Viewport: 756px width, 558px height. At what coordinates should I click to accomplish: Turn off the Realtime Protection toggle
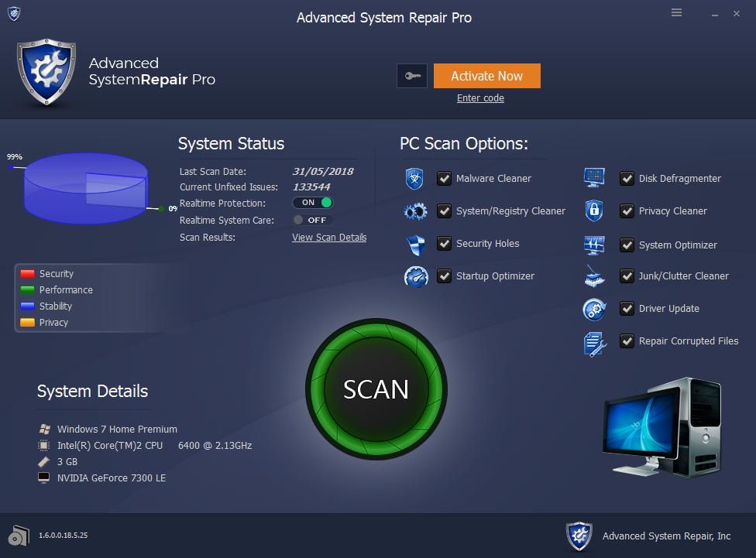pyautogui.click(x=313, y=203)
